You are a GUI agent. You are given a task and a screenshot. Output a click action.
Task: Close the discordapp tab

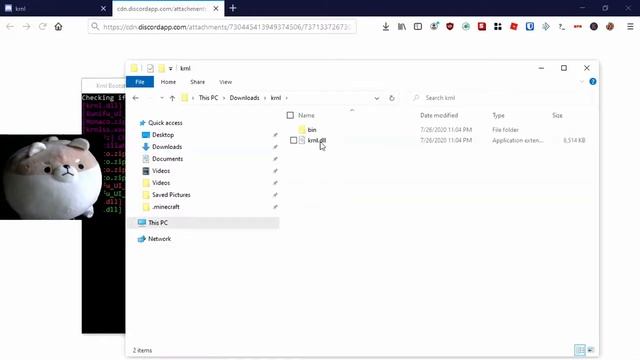[216, 8]
